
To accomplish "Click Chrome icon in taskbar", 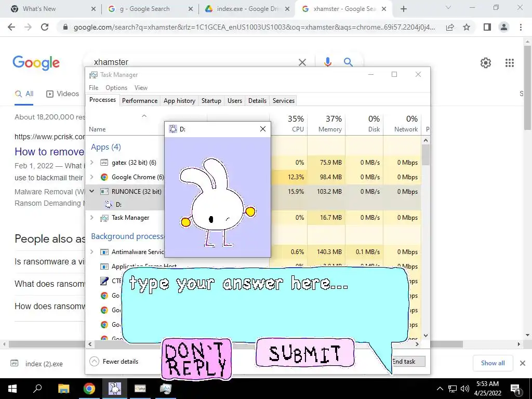I will (x=89, y=389).
